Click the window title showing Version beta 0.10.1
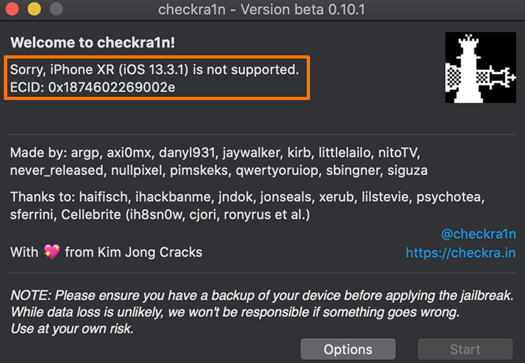 pos(261,9)
